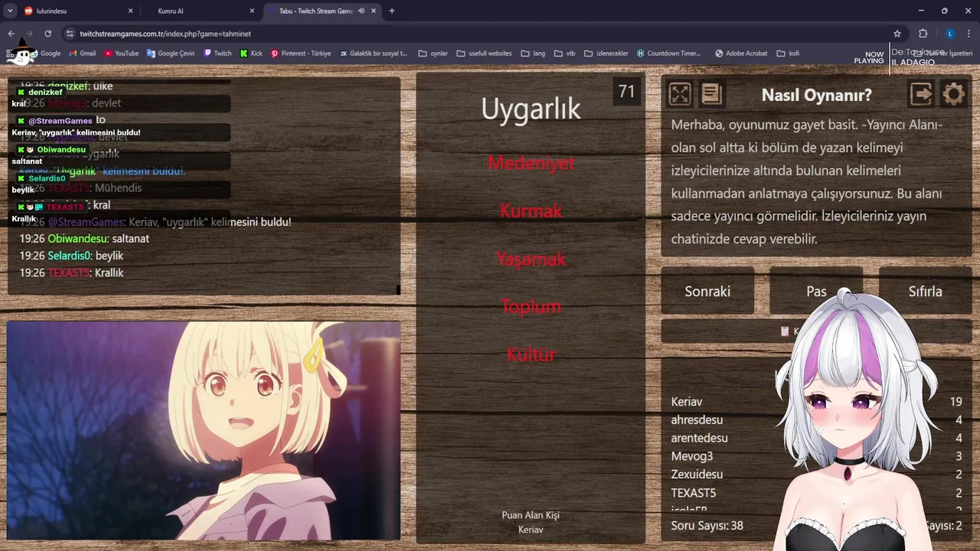Close the lulurindesu tab

click(x=130, y=11)
